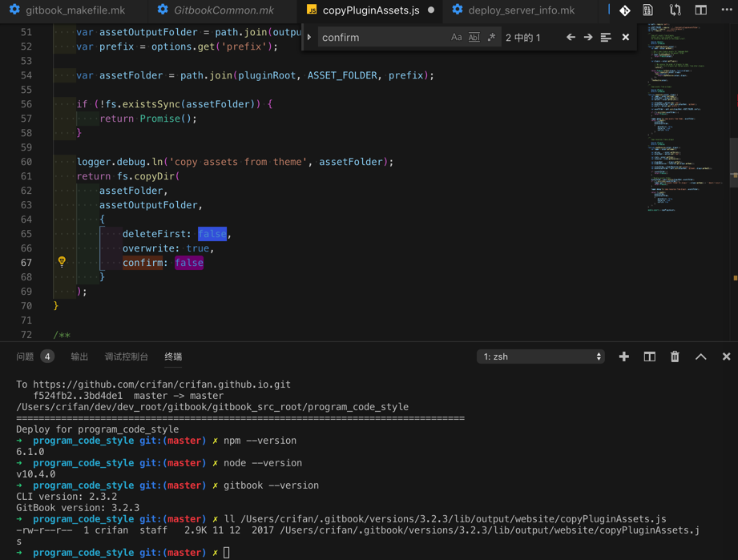
Task: Go to next match in find widget
Action: tap(588, 38)
